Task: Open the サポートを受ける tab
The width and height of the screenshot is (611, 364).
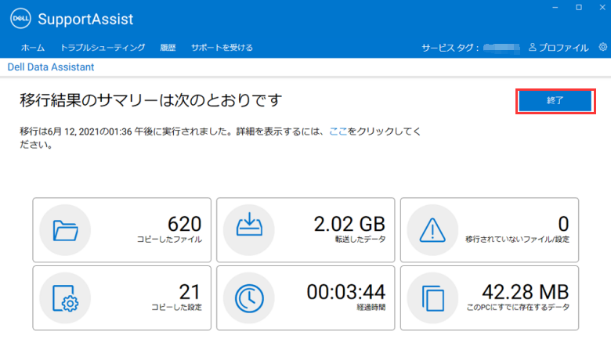Action: tap(222, 48)
